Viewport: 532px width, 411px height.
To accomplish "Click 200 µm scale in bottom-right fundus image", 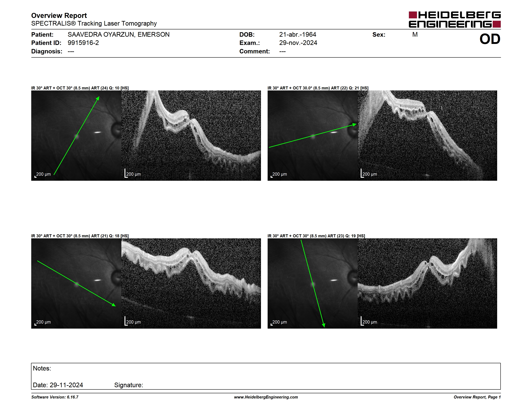I will (279, 322).
